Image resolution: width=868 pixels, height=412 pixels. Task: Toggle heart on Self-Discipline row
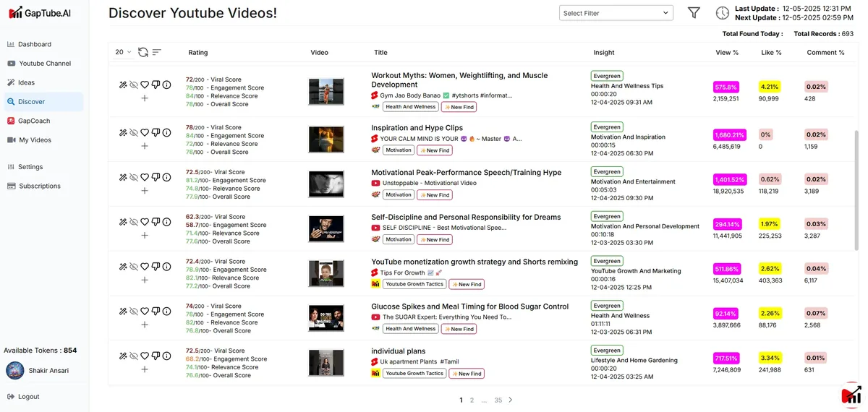click(145, 222)
